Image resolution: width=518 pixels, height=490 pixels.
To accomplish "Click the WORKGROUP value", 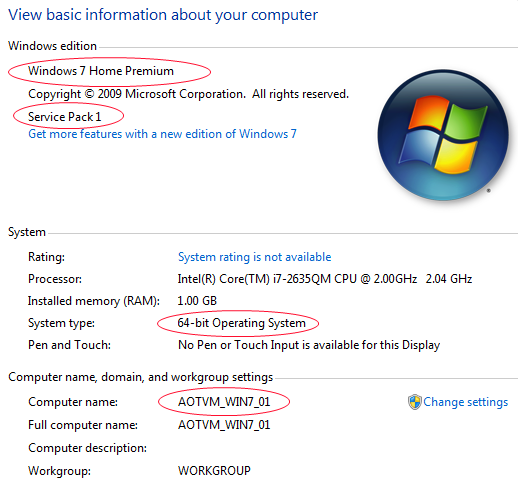I will [x=214, y=471].
